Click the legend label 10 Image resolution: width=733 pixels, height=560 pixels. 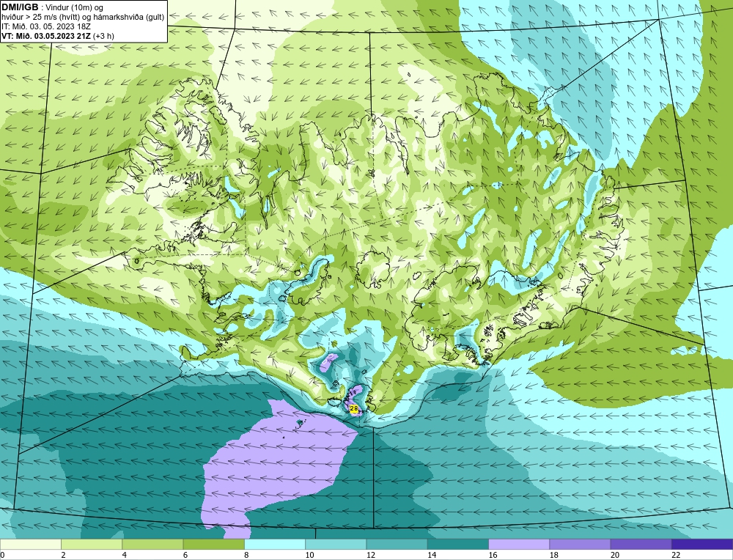click(310, 555)
